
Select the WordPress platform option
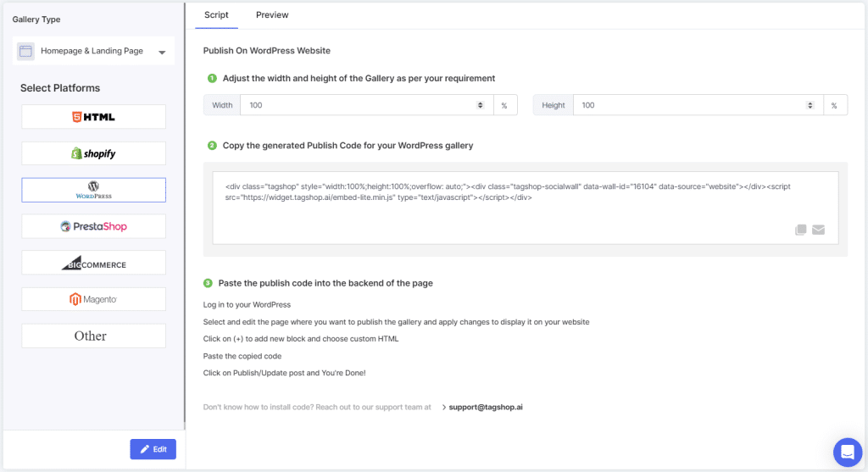93,190
